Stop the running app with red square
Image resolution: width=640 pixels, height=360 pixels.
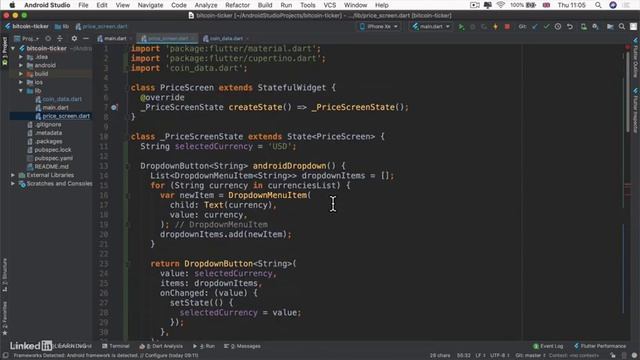[507, 27]
